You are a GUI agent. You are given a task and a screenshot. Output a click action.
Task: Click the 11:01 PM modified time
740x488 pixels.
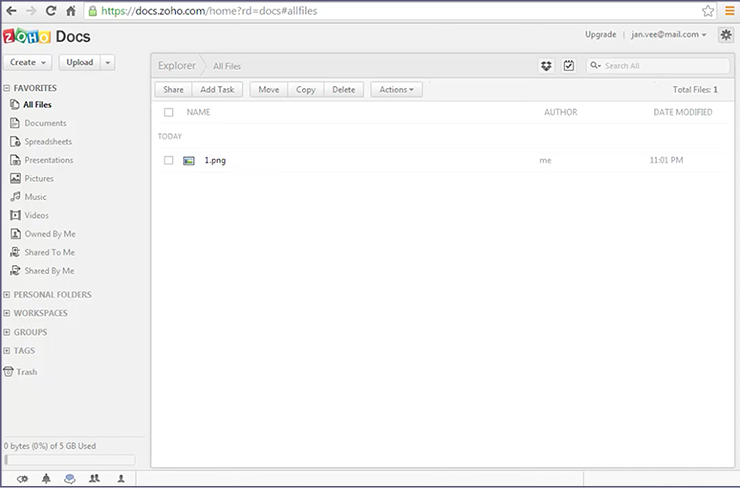click(x=666, y=160)
